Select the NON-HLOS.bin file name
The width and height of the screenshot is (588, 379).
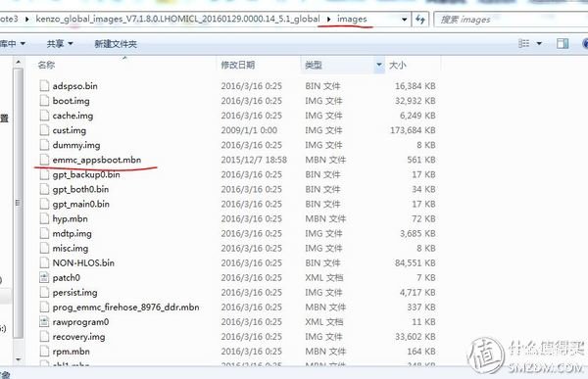coord(83,262)
